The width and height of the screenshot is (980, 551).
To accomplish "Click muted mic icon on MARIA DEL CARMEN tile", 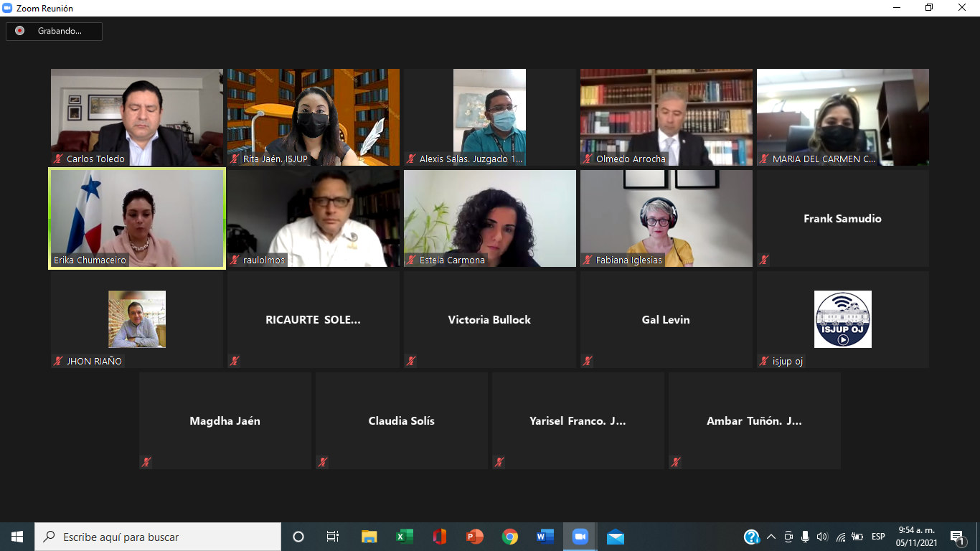I will [x=764, y=159].
